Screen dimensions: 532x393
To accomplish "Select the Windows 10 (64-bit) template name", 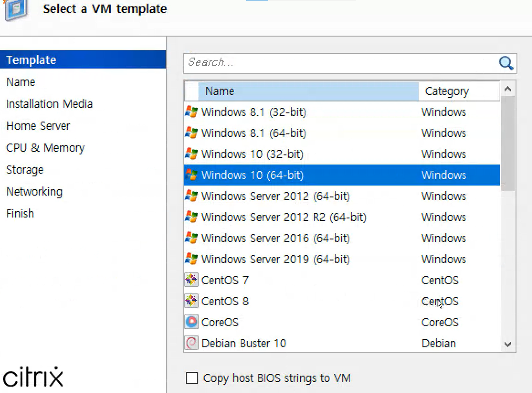I will [x=253, y=175].
